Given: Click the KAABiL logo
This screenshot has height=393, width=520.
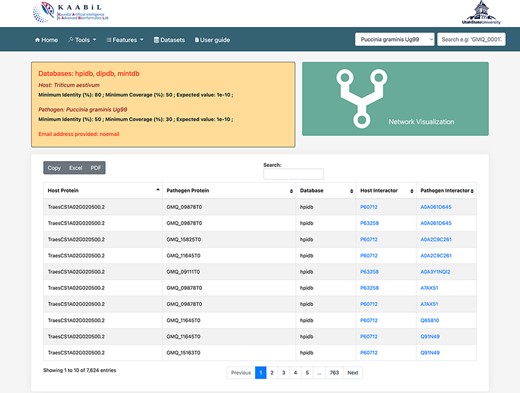Looking at the screenshot, I should (71, 13).
